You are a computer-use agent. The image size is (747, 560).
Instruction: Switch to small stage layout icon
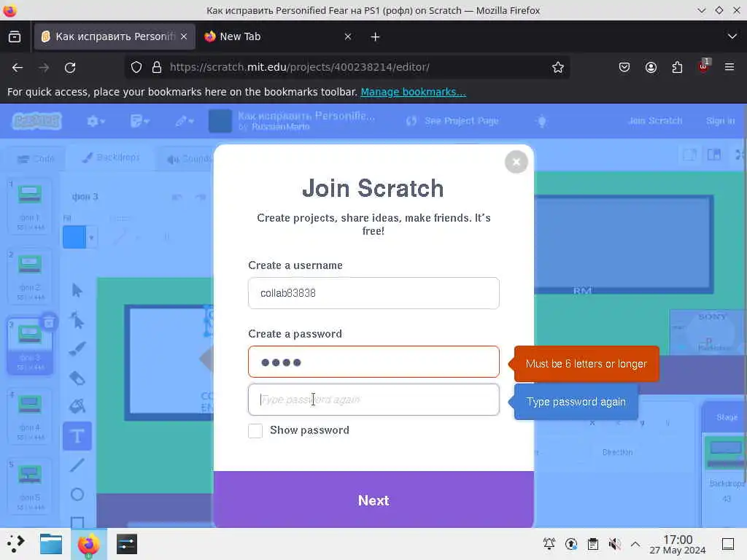689,155
